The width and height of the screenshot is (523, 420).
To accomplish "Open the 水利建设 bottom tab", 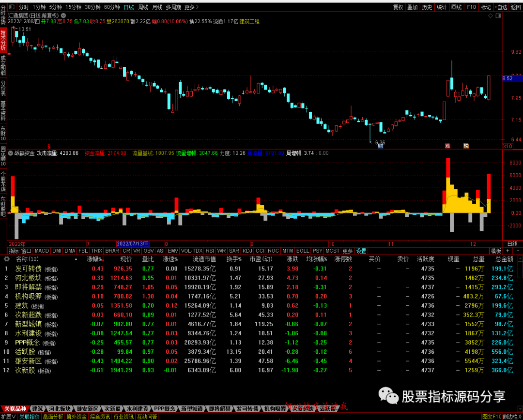I will (137, 409).
